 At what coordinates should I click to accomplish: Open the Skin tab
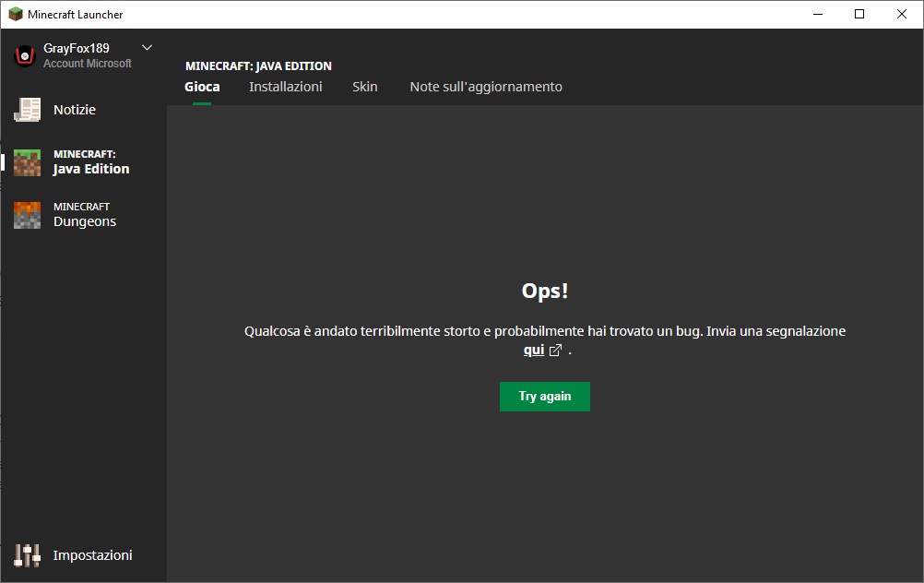pyautogui.click(x=365, y=87)
